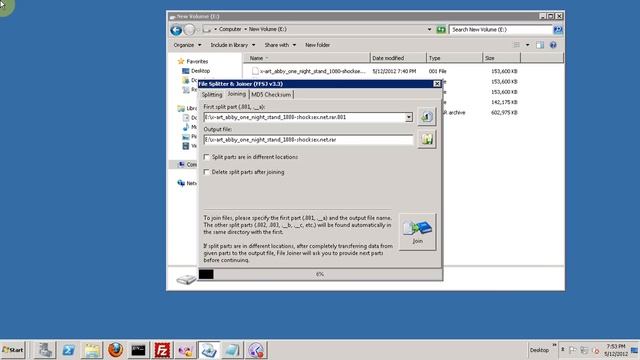Click the 142,175 KB size cell
This screenshot has width=640, height=360.
[504, 102]
